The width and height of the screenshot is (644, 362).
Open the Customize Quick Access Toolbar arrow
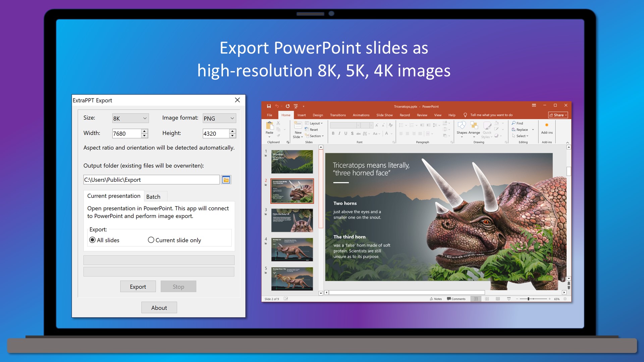[x=304, y=106]
